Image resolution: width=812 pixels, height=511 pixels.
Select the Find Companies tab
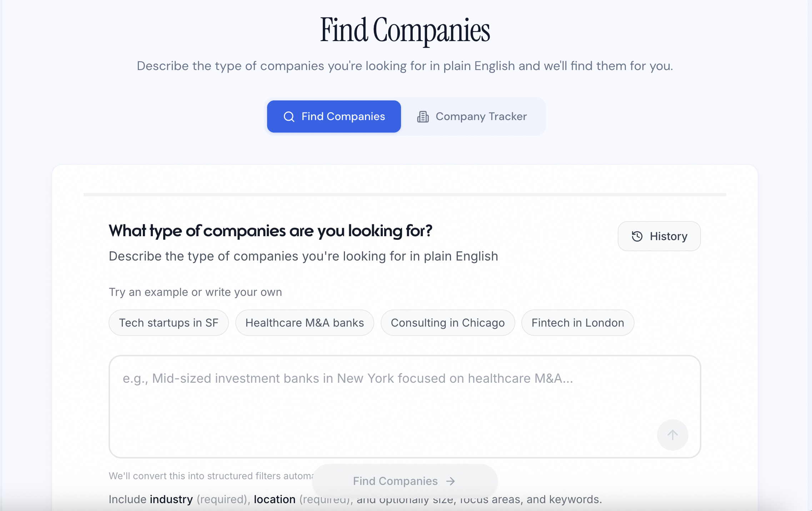click(x=334, y=116)
